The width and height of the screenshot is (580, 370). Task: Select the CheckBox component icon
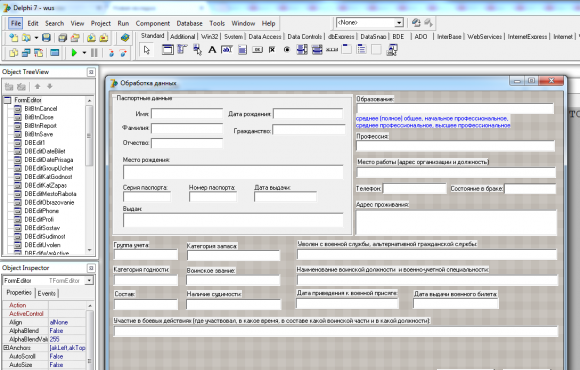pos(272,50)
